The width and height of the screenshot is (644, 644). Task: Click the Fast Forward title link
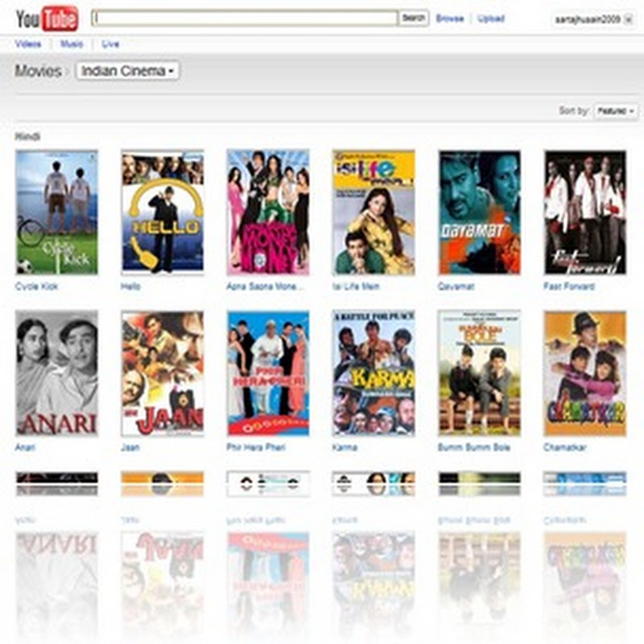coord(569,287)
